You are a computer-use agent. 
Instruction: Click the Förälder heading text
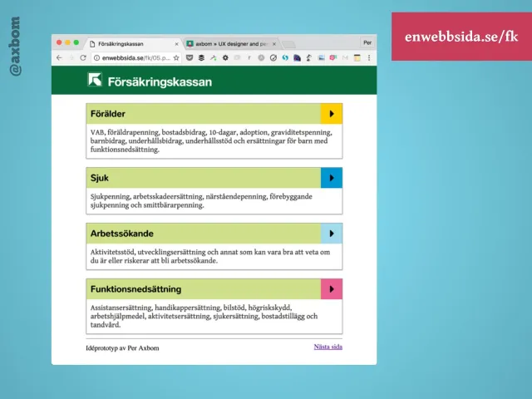[x=108, y=114]
